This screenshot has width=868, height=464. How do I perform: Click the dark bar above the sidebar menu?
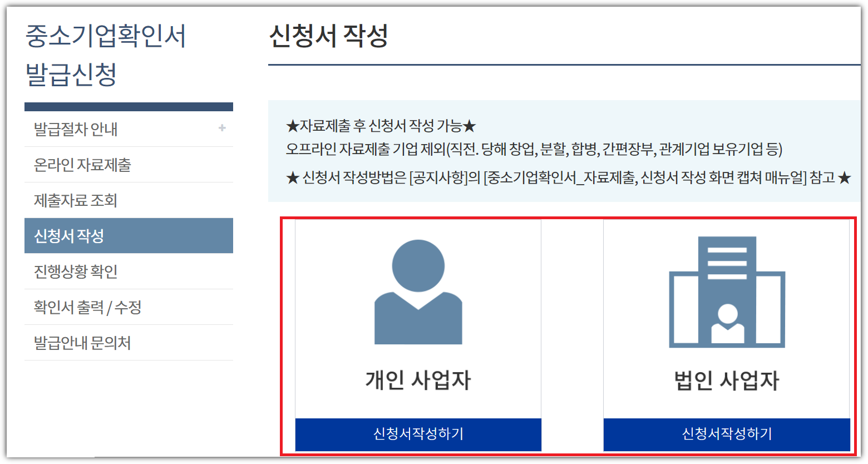pos(129,106)
